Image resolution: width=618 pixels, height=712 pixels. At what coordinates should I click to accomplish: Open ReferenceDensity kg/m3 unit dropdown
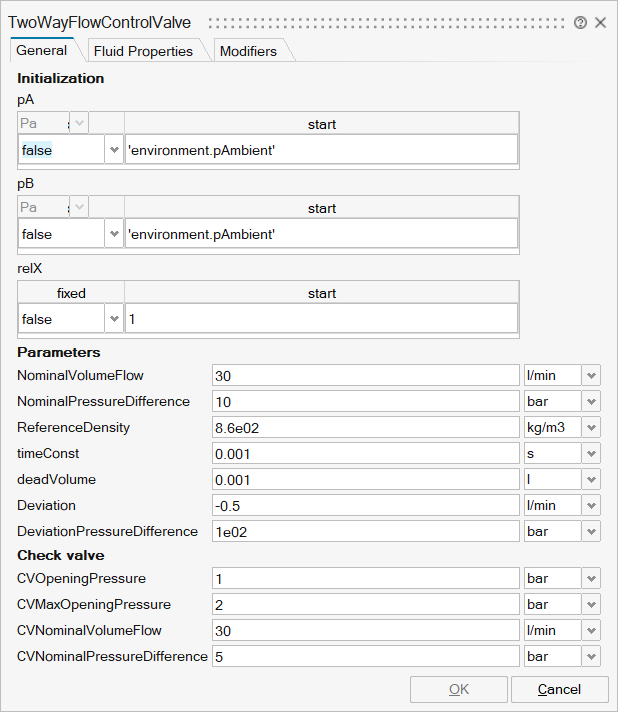(x=591, y=427)
